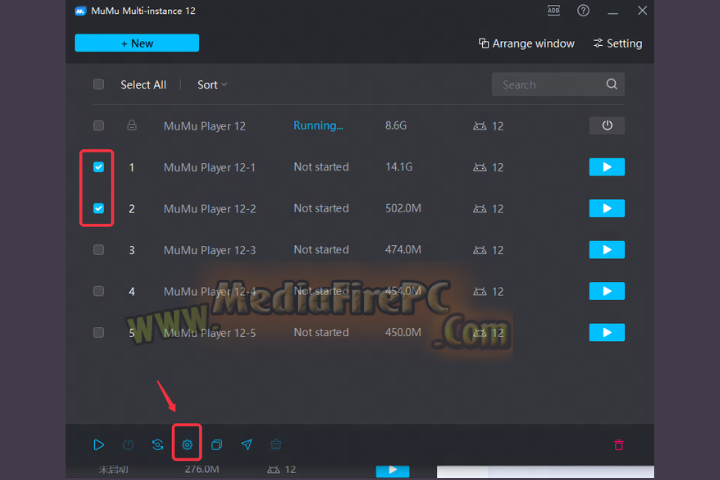Screen dimensions: 720x480
Task: Click the 8.6G size value
Action: pos(396,125)
